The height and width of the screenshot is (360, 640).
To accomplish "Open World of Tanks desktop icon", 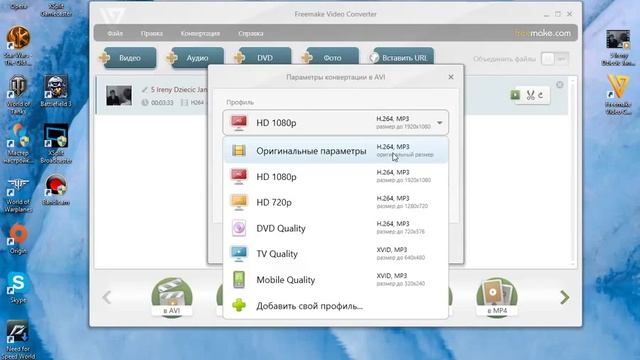I will point(18,95).
